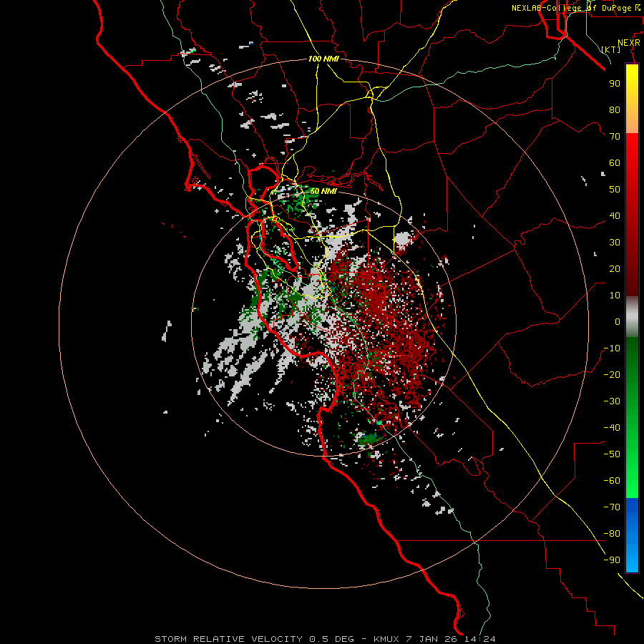The width and height of the screenshot is (644, 644).
Task: Pick the dark red band near 20
Action: click(632, 269)
